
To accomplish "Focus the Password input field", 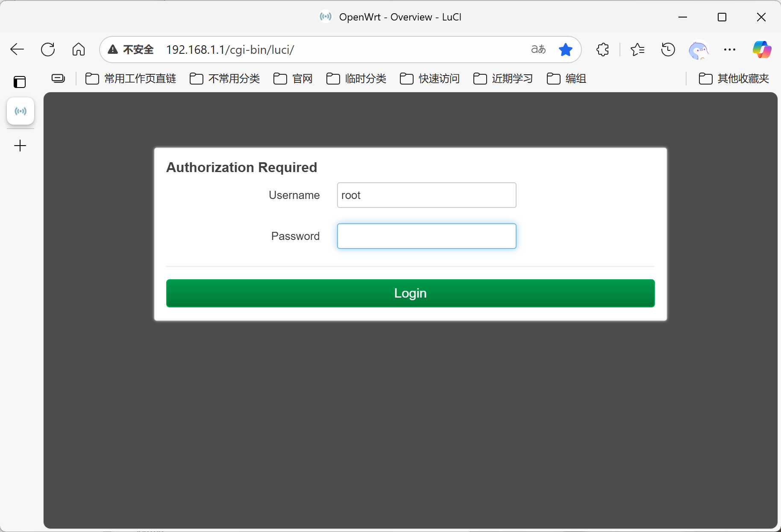I will [x=426, y=236].
